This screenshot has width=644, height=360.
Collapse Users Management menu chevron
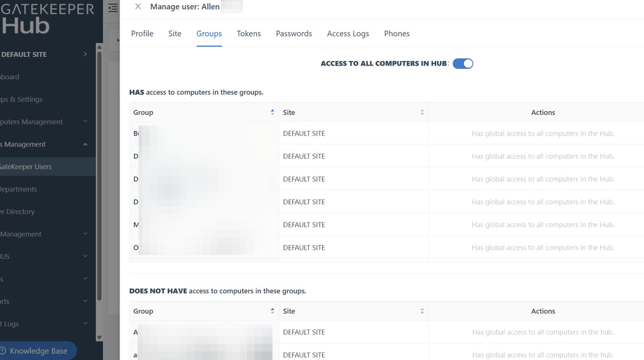click(x=85, y=144)
